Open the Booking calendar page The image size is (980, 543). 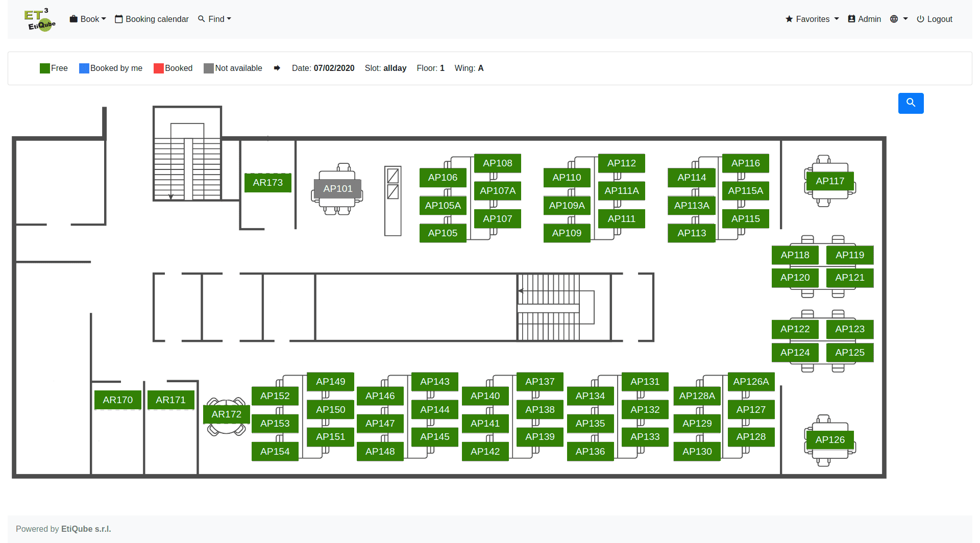click(152, 19)
